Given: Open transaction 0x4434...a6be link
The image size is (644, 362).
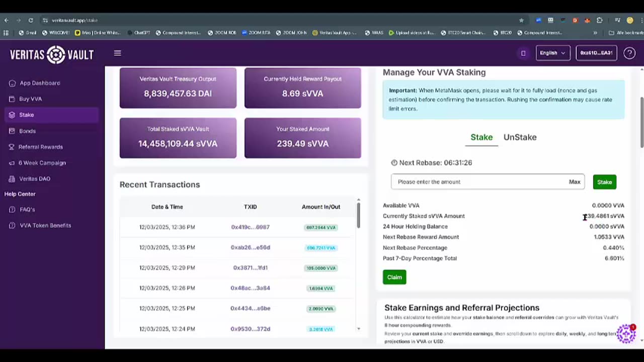Looking at the screenshot, I should pos(250,308).
